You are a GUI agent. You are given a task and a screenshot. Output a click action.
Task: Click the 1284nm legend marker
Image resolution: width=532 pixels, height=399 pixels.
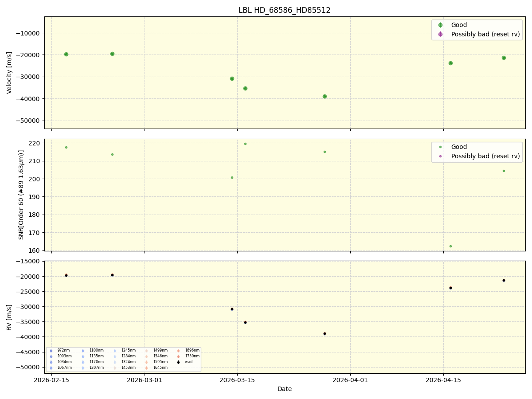pyautogui.click(x=115, y=356)
